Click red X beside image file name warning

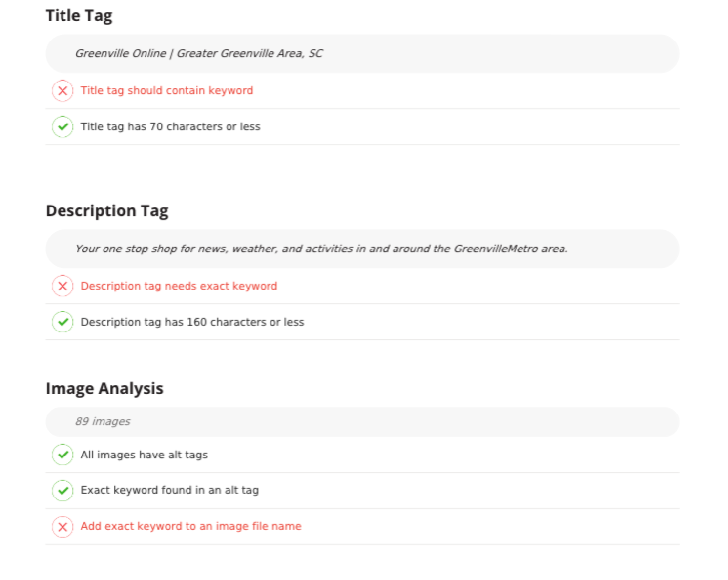(62, 527)
